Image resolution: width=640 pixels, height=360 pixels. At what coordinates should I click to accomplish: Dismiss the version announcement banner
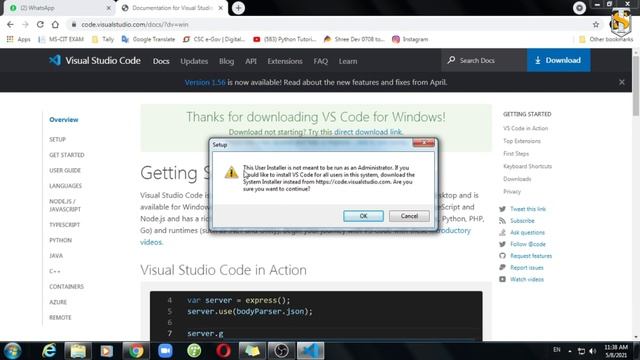[x=622, y=82]
